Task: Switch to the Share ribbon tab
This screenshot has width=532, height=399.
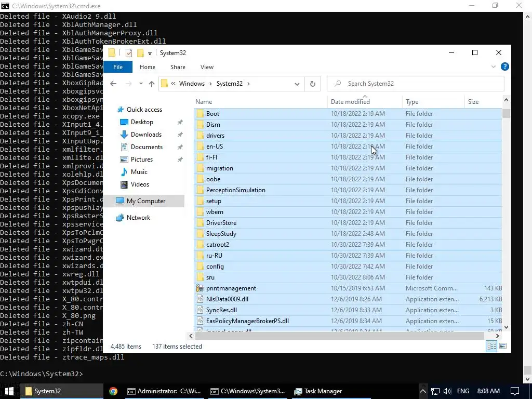Action: (178, 67)
